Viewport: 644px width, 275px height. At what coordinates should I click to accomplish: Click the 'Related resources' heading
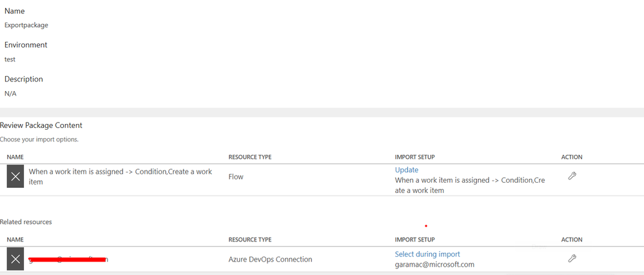(x=26, y=222)
